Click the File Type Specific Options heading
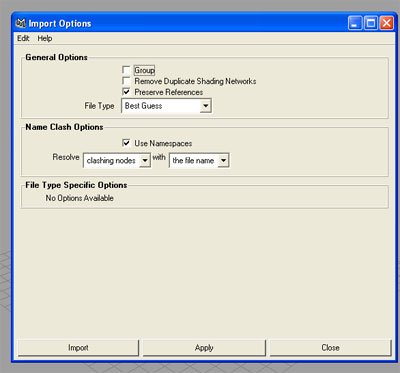Viewport: 400px width, 373px height. point(76,185)
